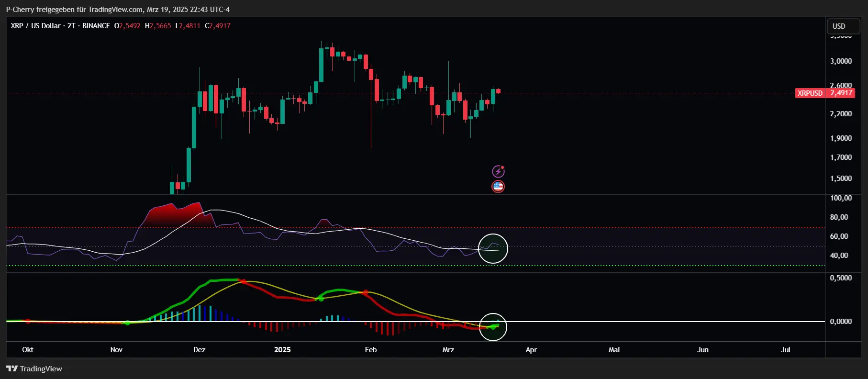Viewport: 868px width, 379px height.
Task: Click the 1,9000 price axis label
Action: pos(841,138)
